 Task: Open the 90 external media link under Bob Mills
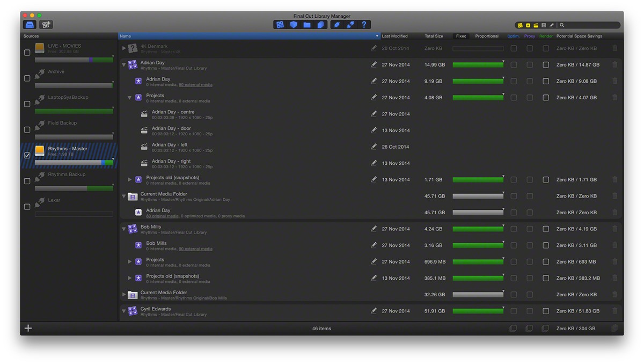click(195, 249)
